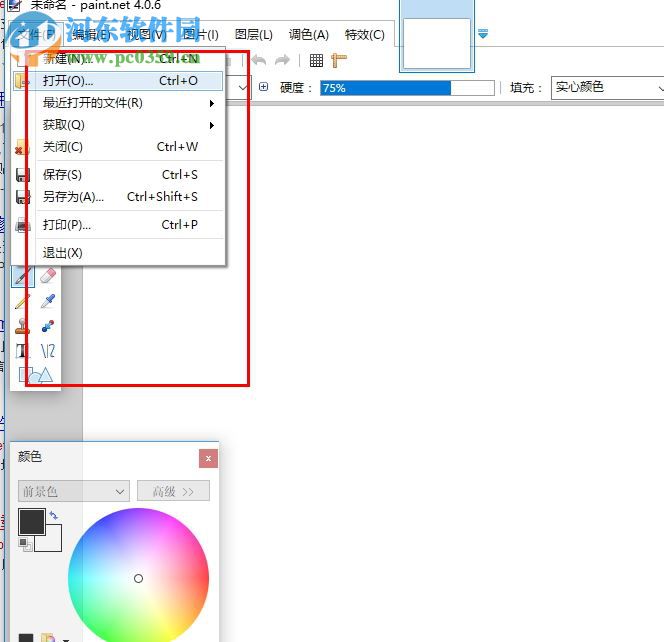Viewport: 664px width, 642px height.
Task: Select the Recolor tool
Action: [x=48, y=326]
